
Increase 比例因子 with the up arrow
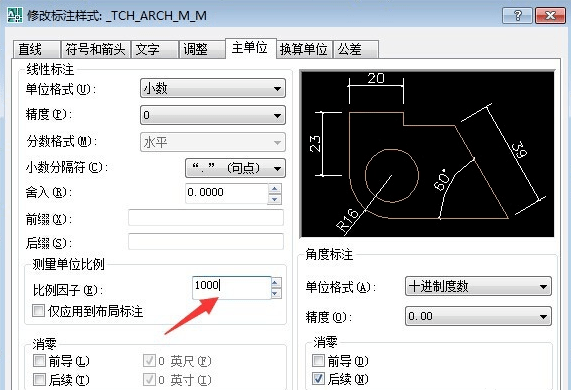[x=276, y=282]
